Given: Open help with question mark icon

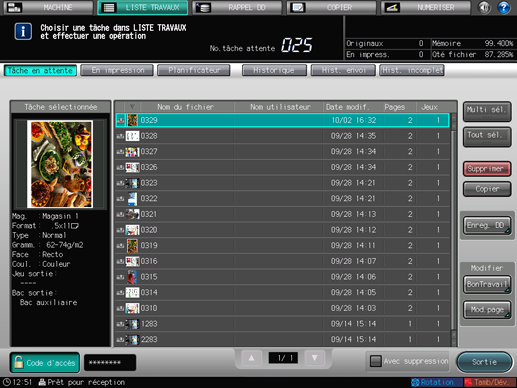Looking at the screenshot, I should coord(504,7).
